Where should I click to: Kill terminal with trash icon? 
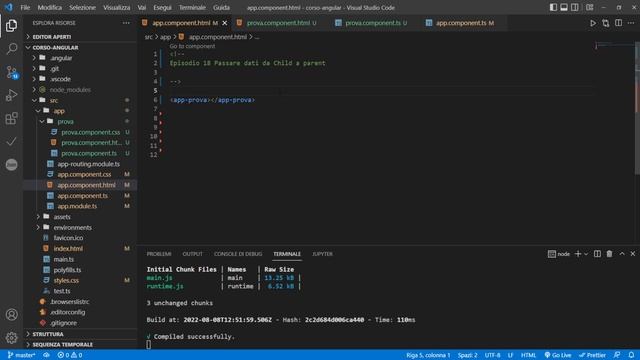pos(609,254)
